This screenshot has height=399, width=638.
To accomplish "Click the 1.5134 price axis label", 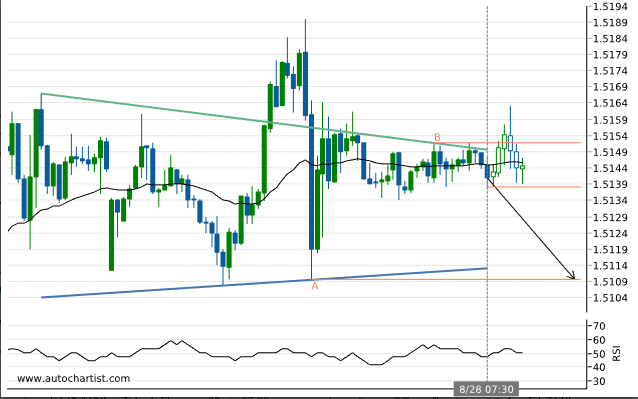I will click(x=610, y=201).
